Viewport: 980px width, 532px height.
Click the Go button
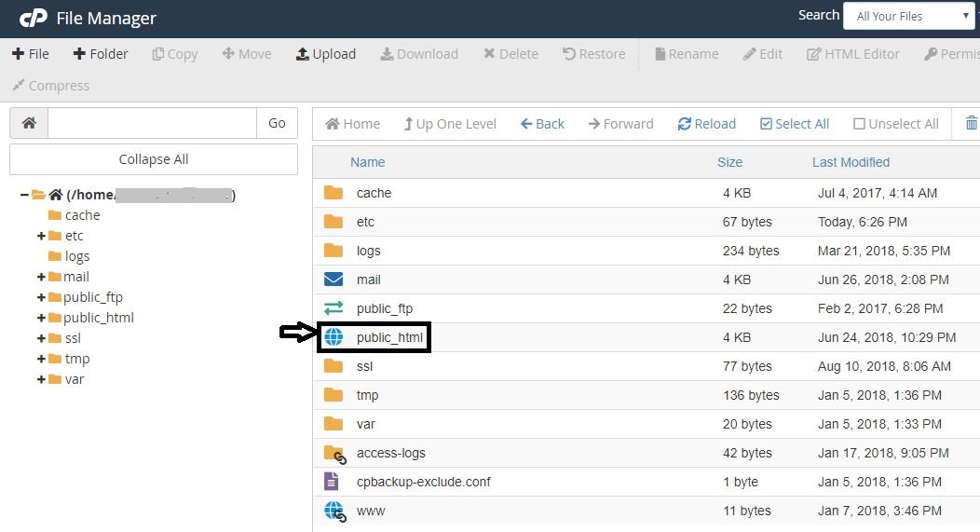pos(277,123)
